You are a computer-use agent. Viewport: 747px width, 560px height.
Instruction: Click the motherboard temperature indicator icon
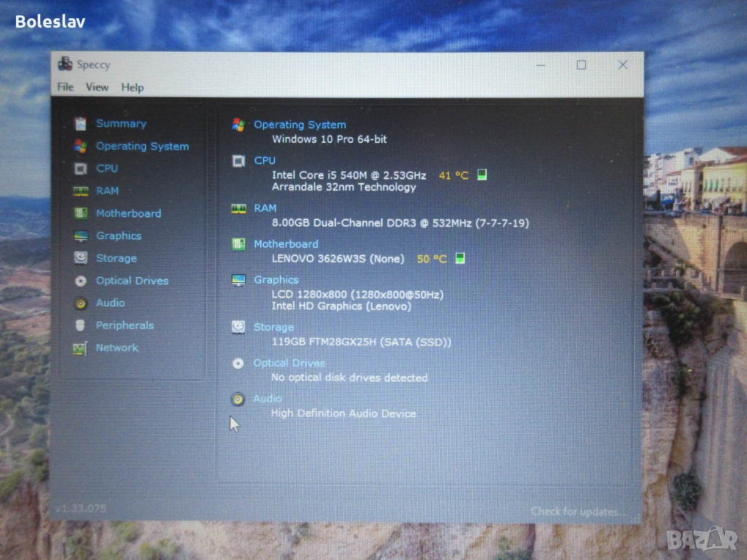point(460,259)
